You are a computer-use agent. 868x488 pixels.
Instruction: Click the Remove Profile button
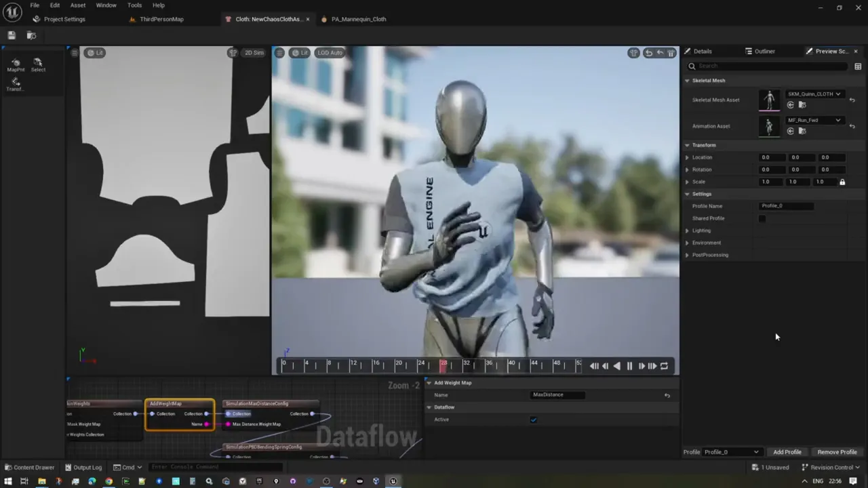click(837, 452)
